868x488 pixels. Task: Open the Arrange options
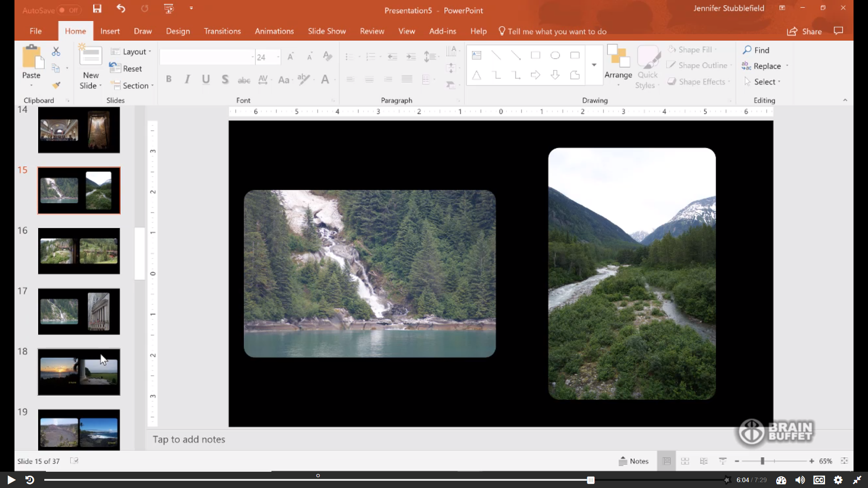618,65
